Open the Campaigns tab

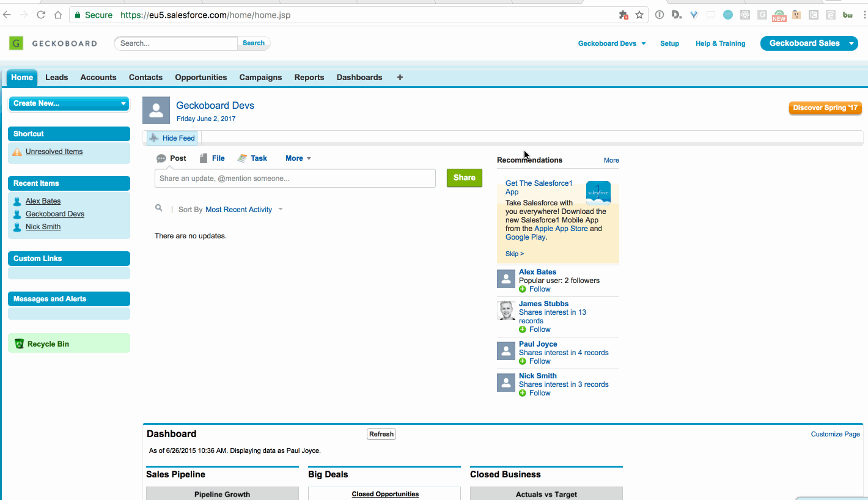coord(261,78)
